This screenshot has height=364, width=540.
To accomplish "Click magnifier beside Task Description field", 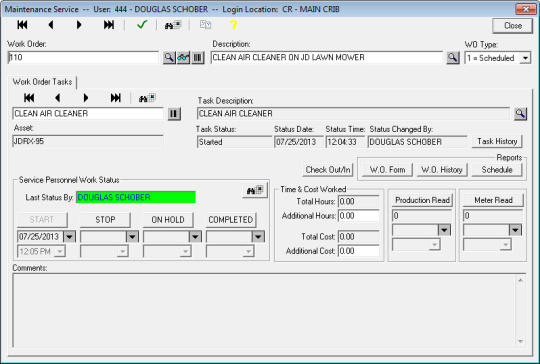I will click(x=520, y=114).
